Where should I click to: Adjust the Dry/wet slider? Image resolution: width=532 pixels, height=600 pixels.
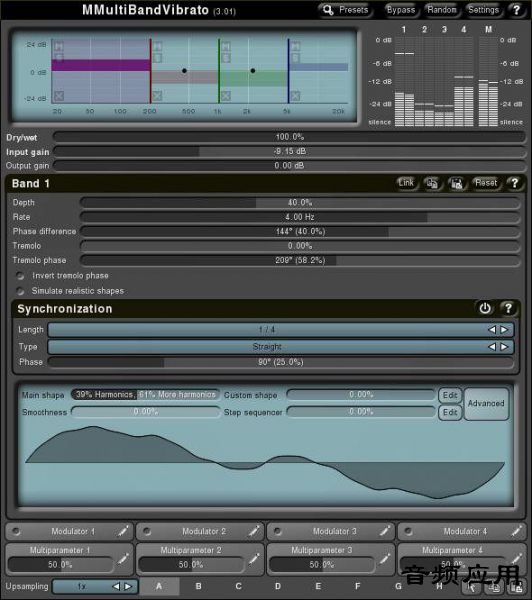click(x=289, y=137)
